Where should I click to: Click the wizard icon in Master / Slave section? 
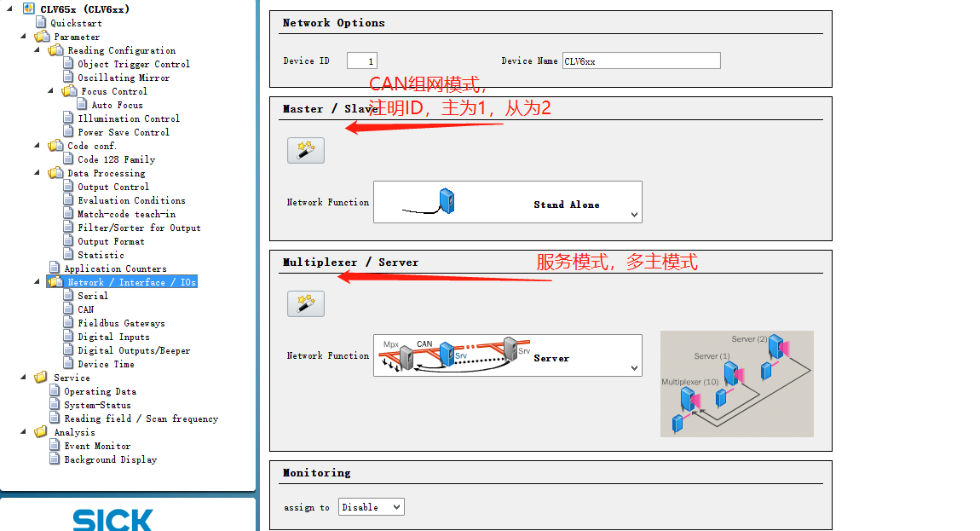tap(305, 149)
